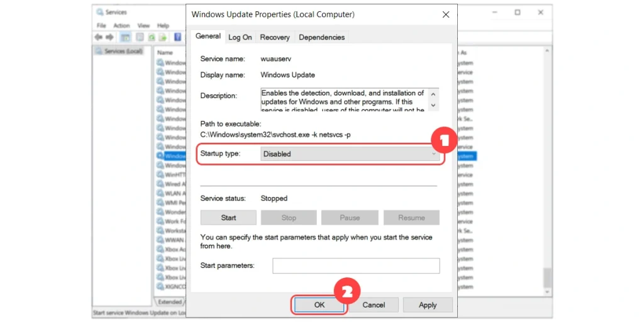Open the Startup type dropdown showing Disabled

tap(350, 154)
